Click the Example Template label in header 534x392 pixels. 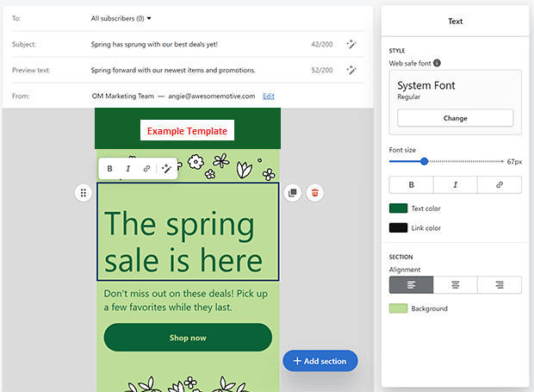click(x=187, y=130)
